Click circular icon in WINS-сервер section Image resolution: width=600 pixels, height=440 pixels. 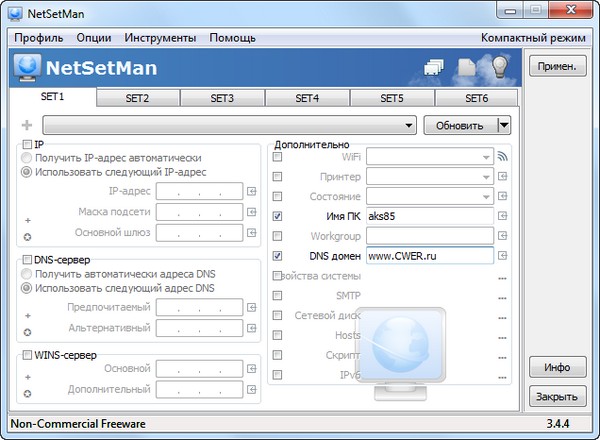tap(28, 394)
